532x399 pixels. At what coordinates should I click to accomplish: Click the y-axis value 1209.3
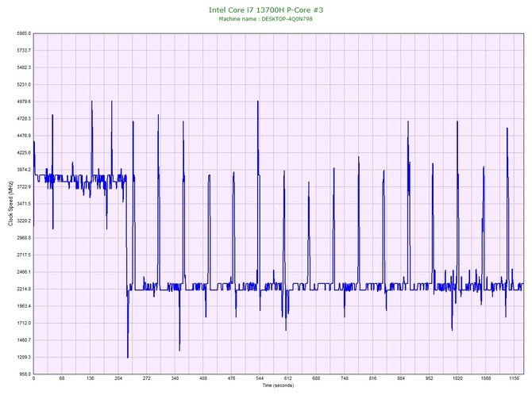tap(24, 357)
